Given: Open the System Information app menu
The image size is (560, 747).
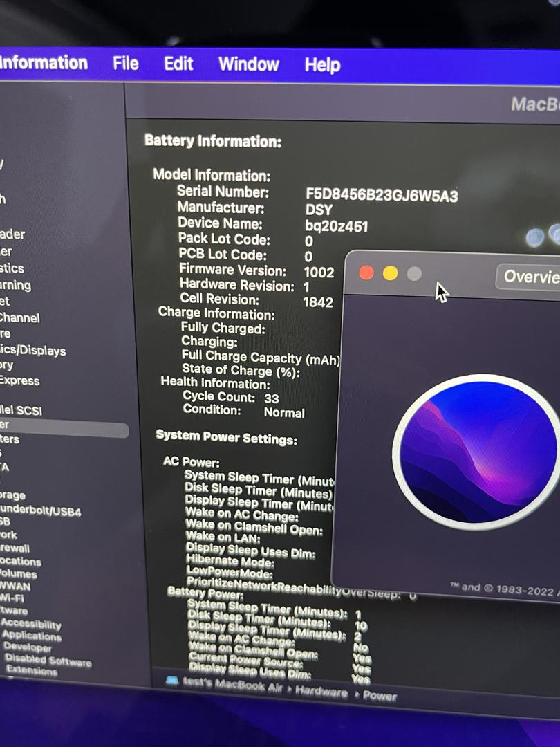Looking at the screenshot, I should click(44, 63).
